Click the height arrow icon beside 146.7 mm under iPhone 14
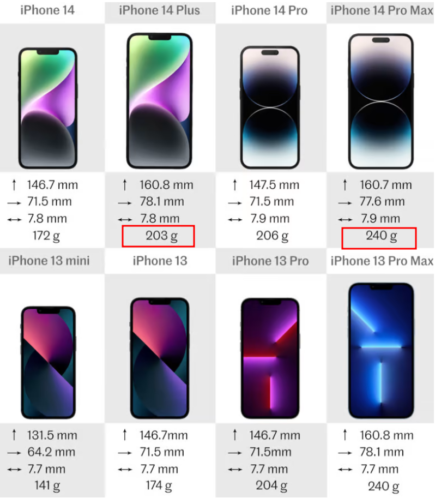 click(x=14, y=185)
